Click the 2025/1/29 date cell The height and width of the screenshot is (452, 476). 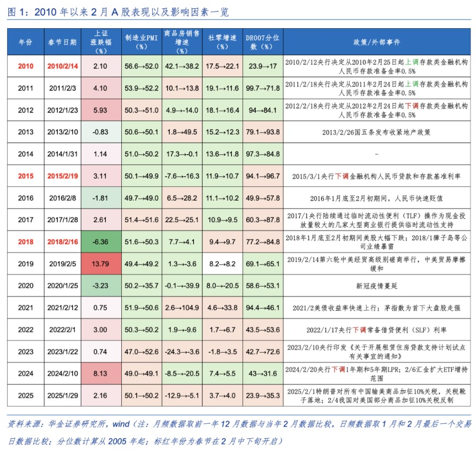(x=62, y=396)
